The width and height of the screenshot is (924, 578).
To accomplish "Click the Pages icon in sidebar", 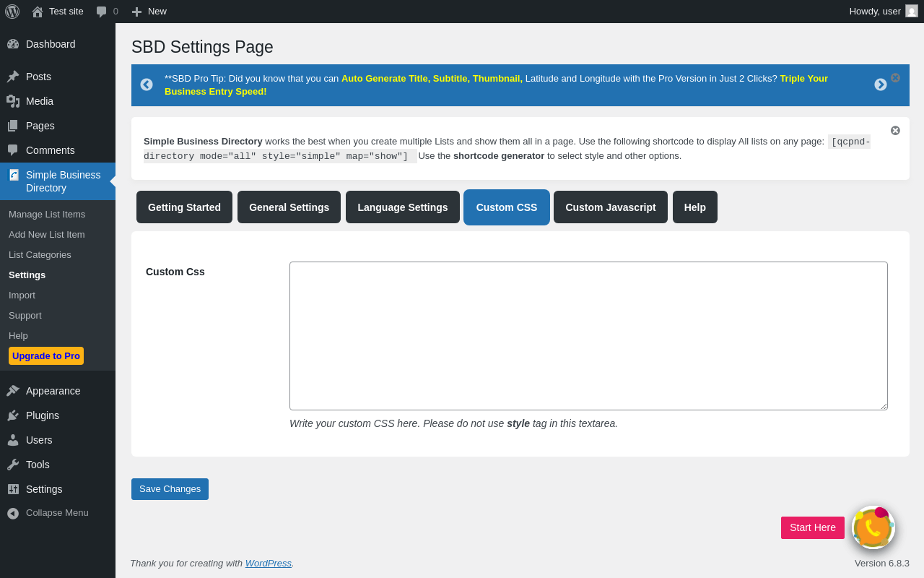I will pyautogui.click(x=13, y=126).
